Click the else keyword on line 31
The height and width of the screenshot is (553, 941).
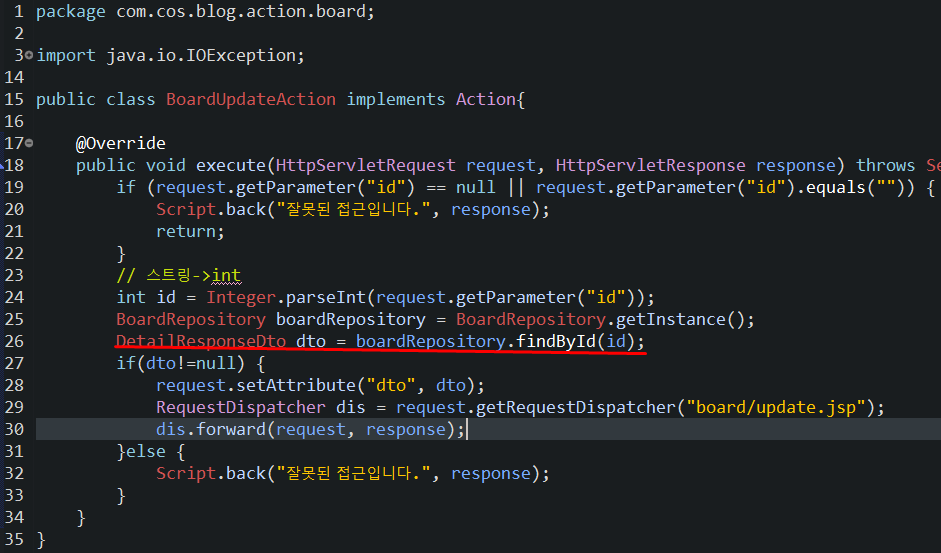(x=146, y=451)
